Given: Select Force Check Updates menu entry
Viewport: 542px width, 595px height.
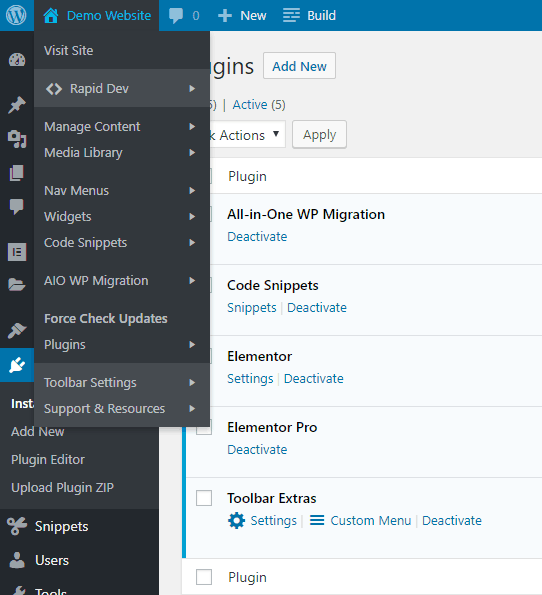Looking at the screenshot, I should (106, 319).
